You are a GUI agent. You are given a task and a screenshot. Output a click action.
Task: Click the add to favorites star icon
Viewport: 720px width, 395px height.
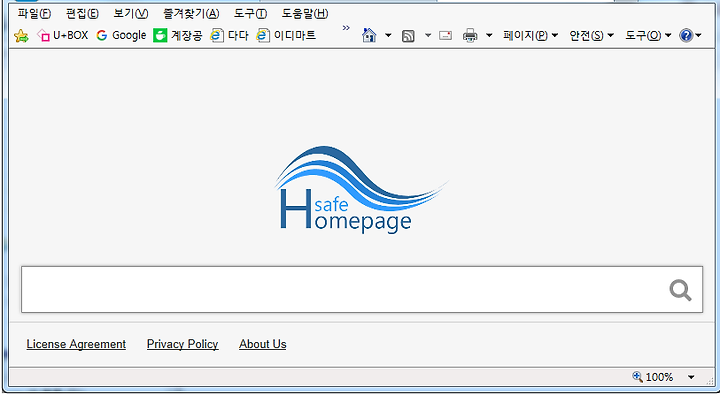(21, 36)
